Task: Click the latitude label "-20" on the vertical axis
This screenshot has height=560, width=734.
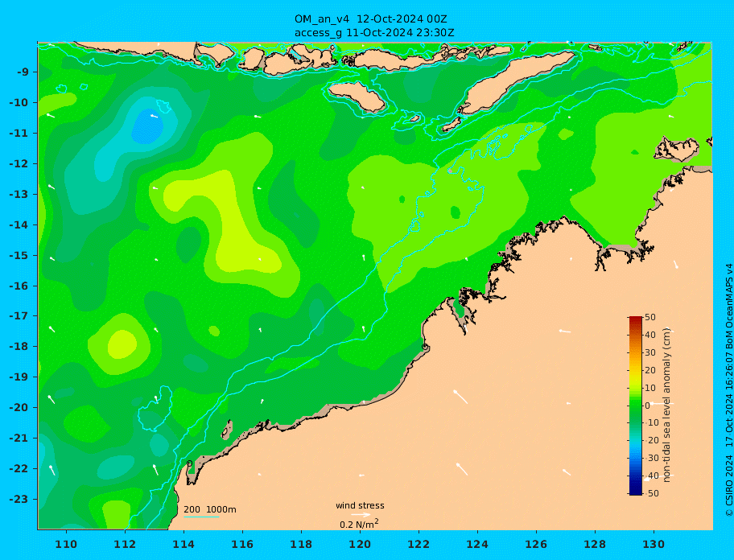Action: [19, 407]
